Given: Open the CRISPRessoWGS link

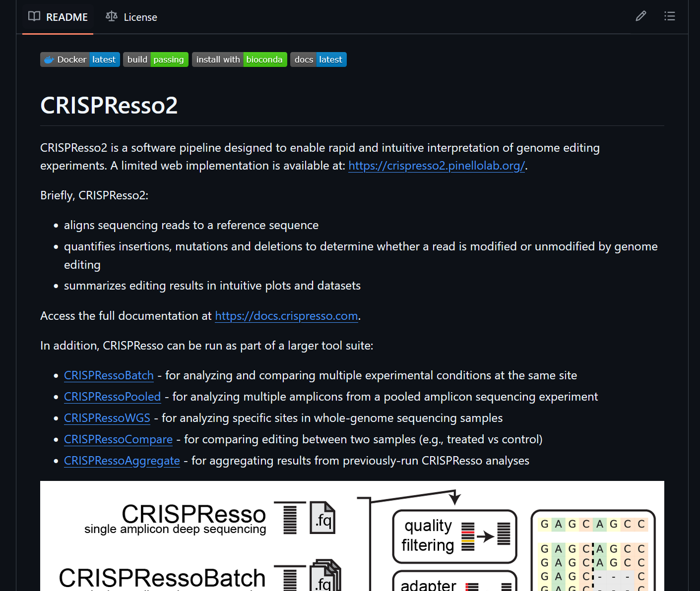Looking at the screenshot, I should 107,418.
